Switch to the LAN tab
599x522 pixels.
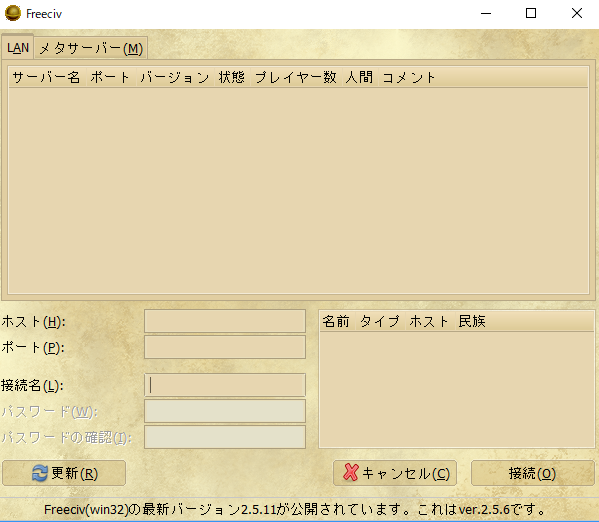click(x=18, y=47)
